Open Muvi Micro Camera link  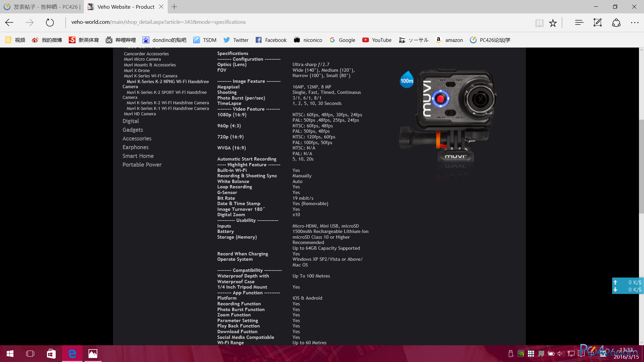click(142, 59)
